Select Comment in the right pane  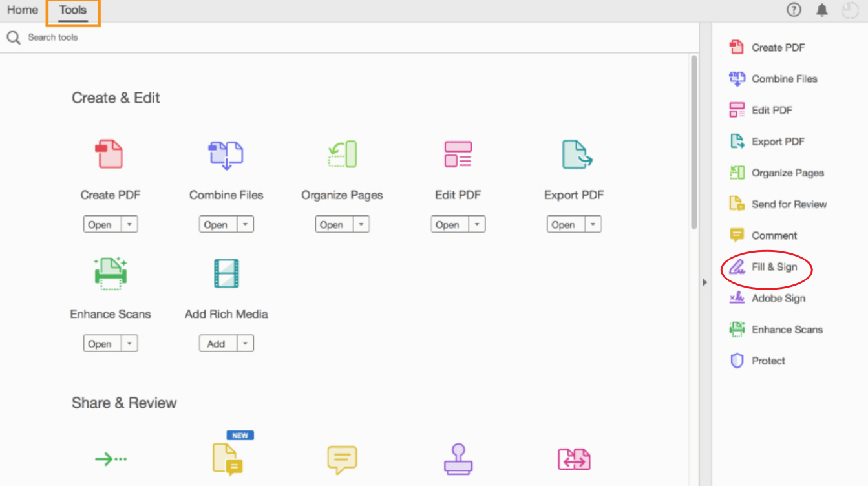763,235
